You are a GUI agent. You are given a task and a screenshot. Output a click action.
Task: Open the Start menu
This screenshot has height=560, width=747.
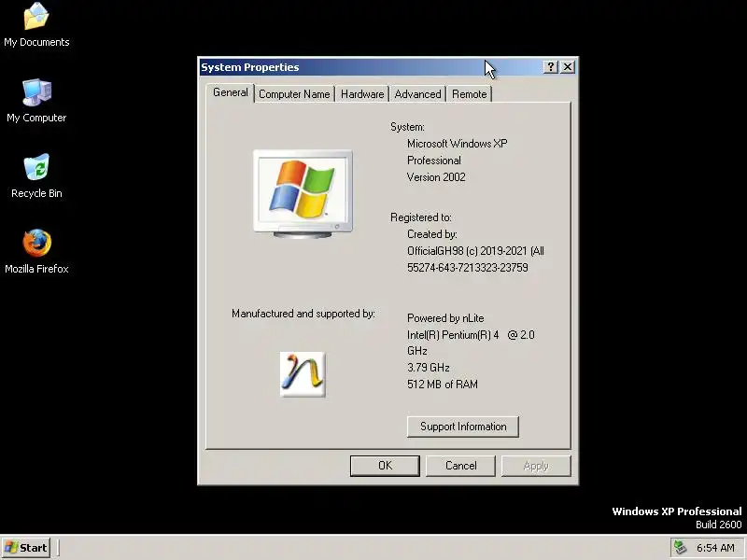26,548
